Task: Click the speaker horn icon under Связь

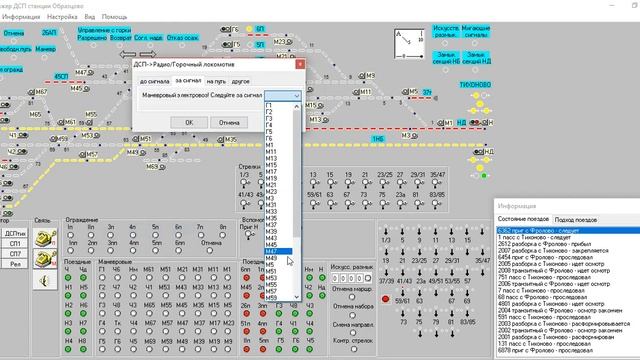Action: (45, 280)
